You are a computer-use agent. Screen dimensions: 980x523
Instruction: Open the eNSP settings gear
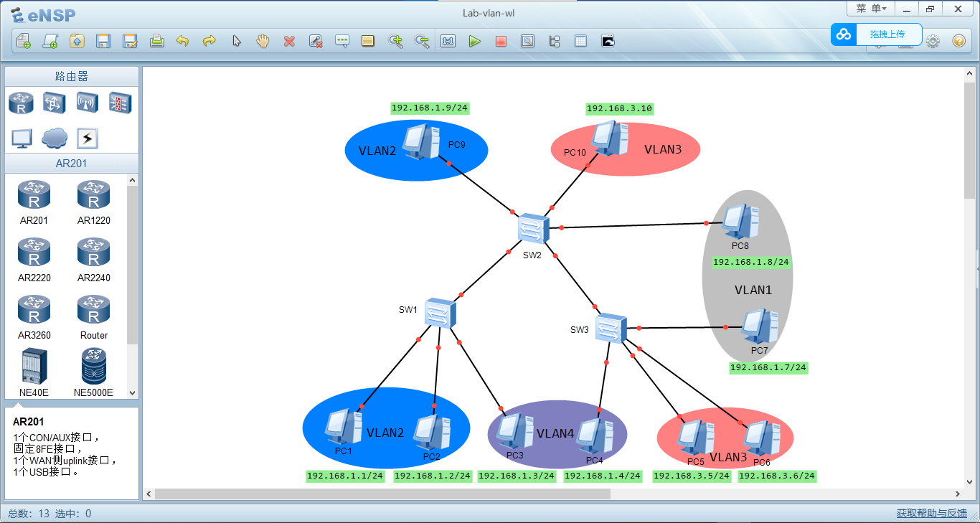(933, 41)
